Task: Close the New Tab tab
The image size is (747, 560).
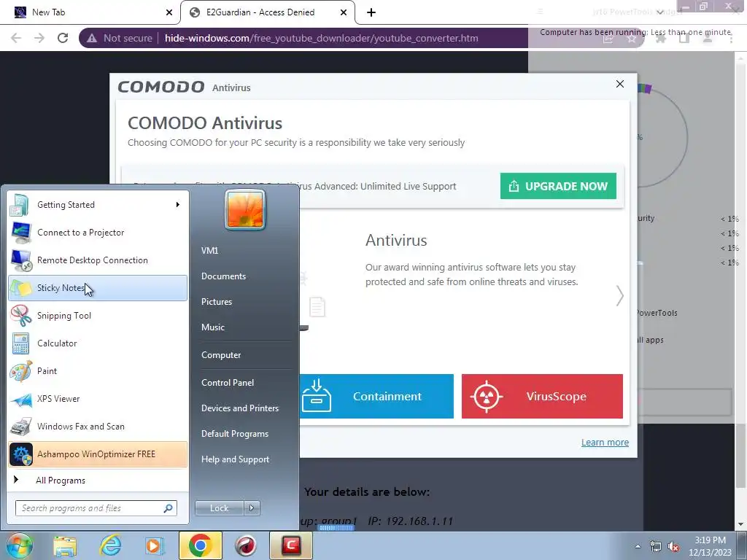Action: pyautogui.click(x=169, y=12)
